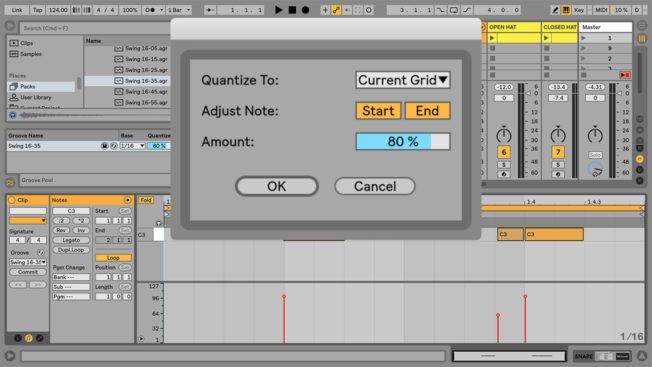Click the Inv button in Notes box
This screenshot has width=652, height=367.
tap(81, 230)
